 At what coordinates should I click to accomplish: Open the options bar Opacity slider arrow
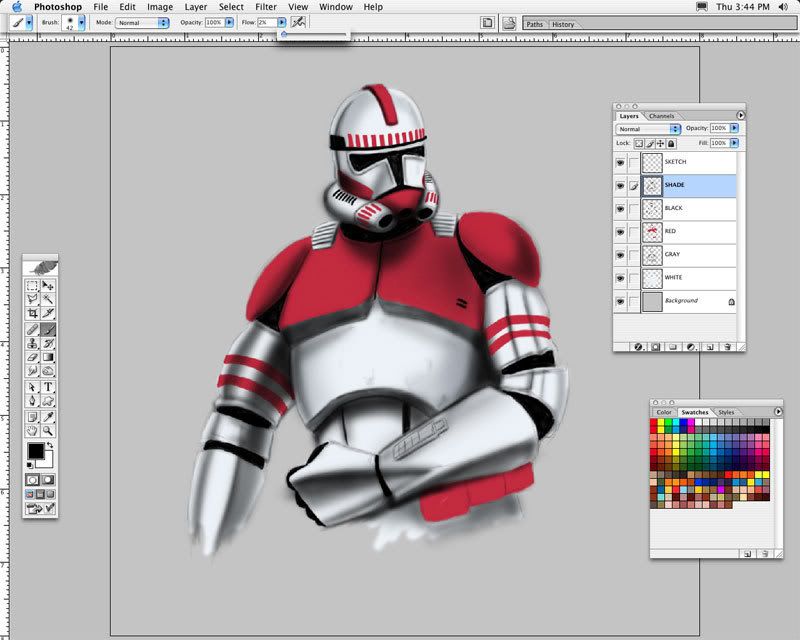click(x=229, y=22)
